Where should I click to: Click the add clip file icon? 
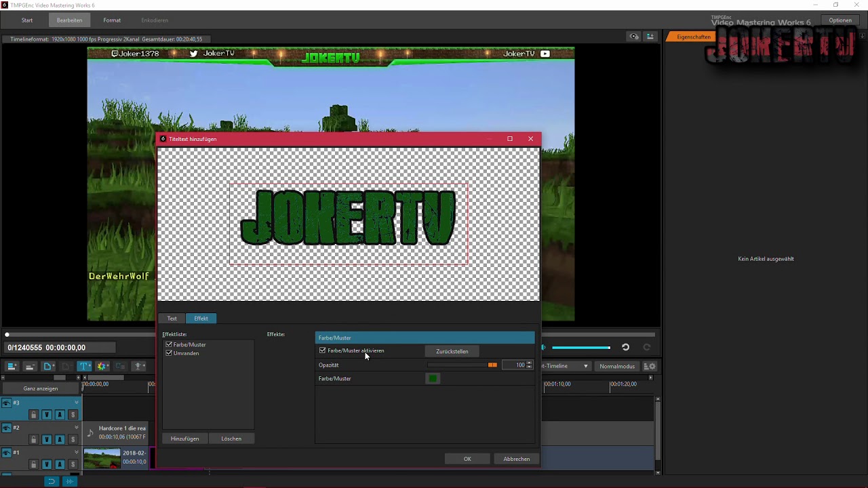49,366
